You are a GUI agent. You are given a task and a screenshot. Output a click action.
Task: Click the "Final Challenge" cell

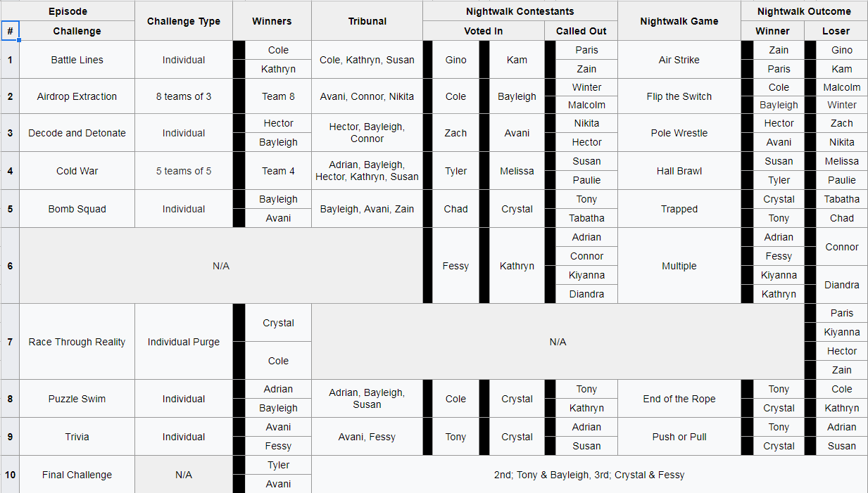tap(77, 475)
